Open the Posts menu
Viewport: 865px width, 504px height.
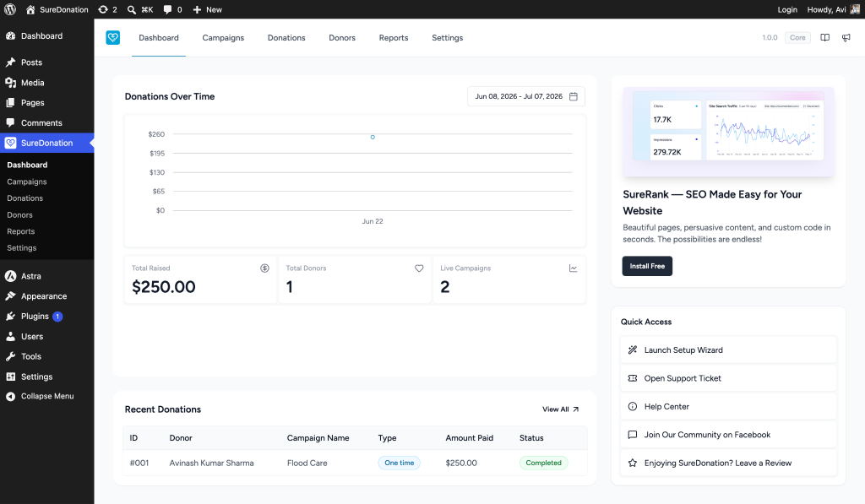click(x=47, y=62)
